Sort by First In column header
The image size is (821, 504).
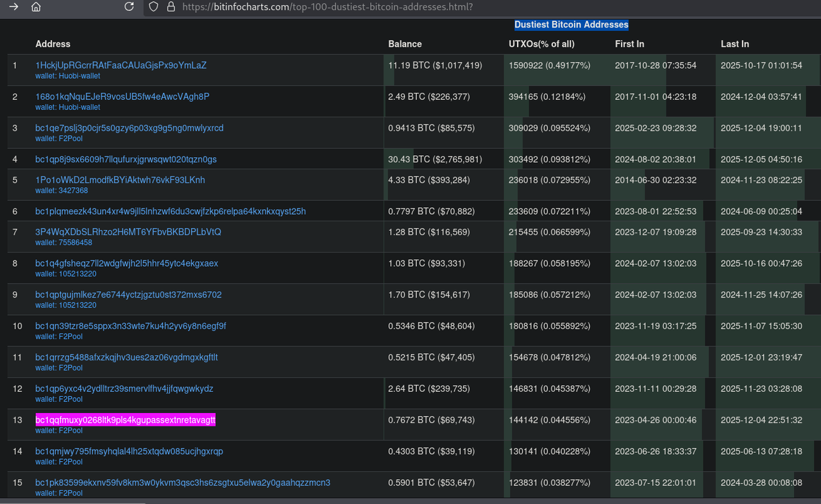click(x=630, y=44)
